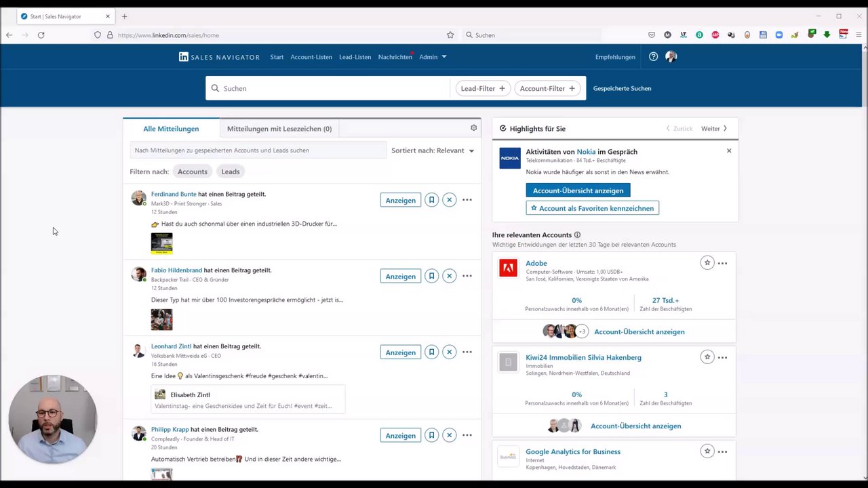Screen dimensions: 868x488
Task: Click the info icon beside relevante Accounts
Action: point(577,235)
